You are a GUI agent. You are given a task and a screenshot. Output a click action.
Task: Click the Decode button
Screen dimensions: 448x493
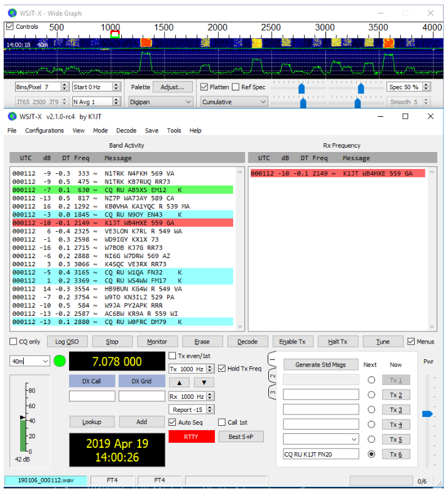pyautogui.click(x=248, y=342)
